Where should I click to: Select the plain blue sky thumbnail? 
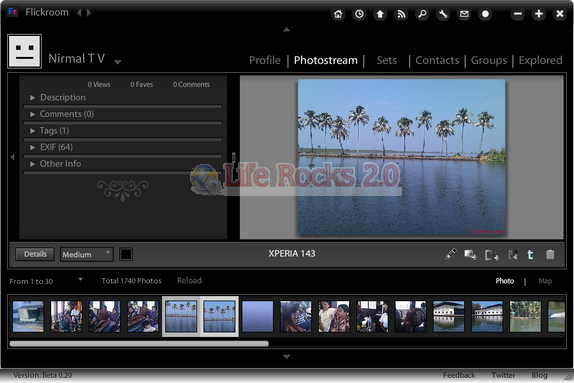pos(258,317)
